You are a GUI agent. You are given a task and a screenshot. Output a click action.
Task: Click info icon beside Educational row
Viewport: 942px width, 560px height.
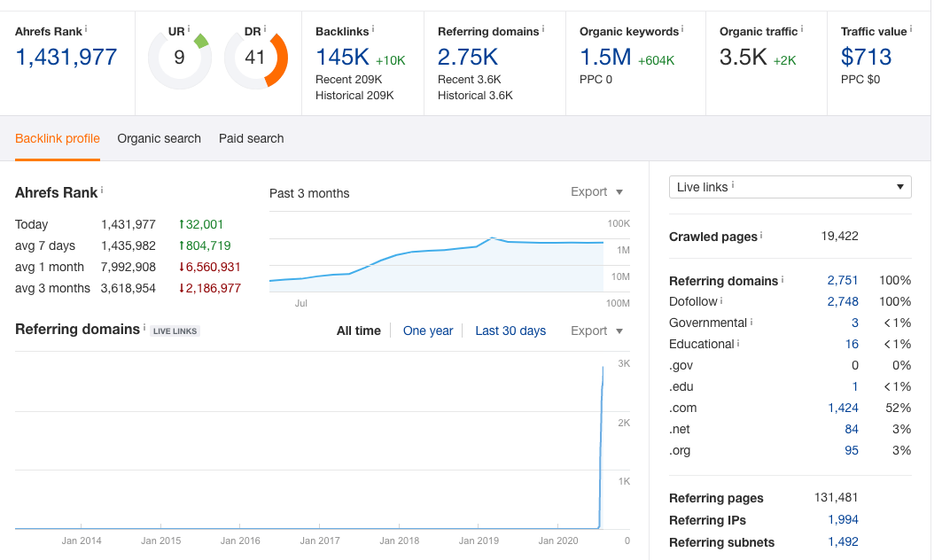point(738,343)
